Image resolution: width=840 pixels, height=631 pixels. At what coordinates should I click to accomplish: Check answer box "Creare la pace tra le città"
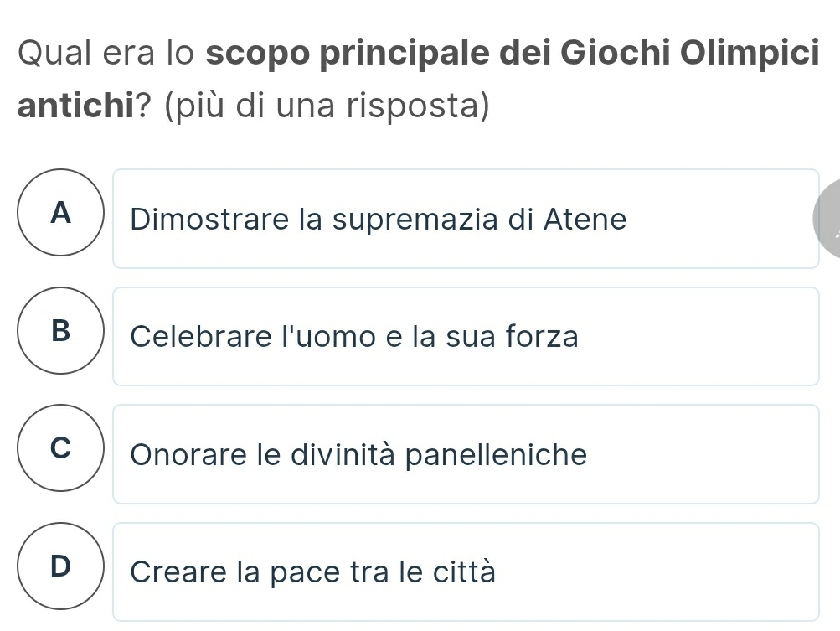pos(466,572)
